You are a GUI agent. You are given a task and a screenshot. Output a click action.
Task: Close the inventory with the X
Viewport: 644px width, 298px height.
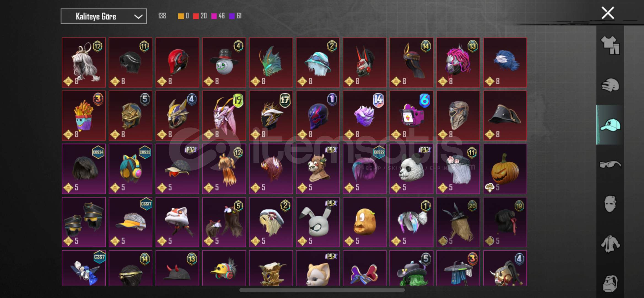click(x=608, y=13)
